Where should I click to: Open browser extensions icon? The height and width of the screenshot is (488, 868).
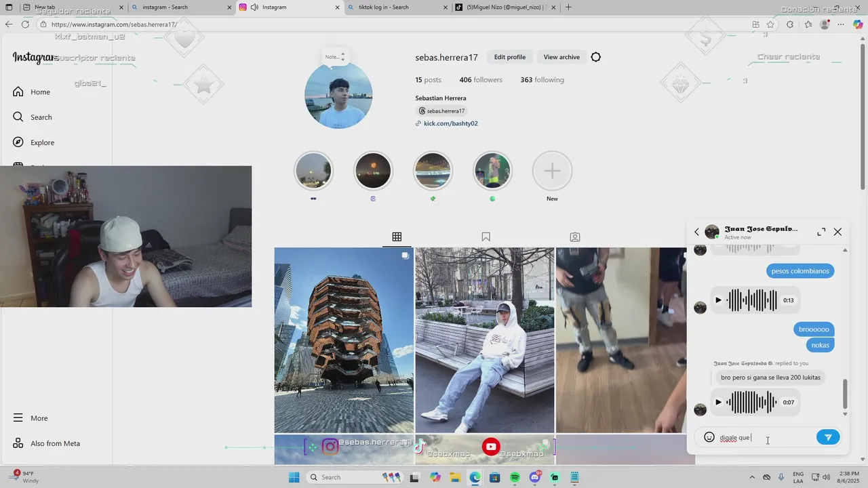(790, 24)
